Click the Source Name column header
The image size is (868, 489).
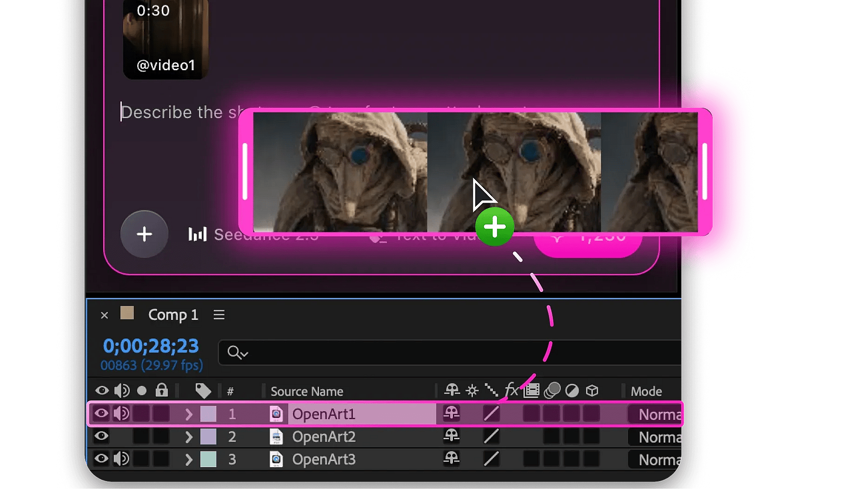tap(307, 391)
